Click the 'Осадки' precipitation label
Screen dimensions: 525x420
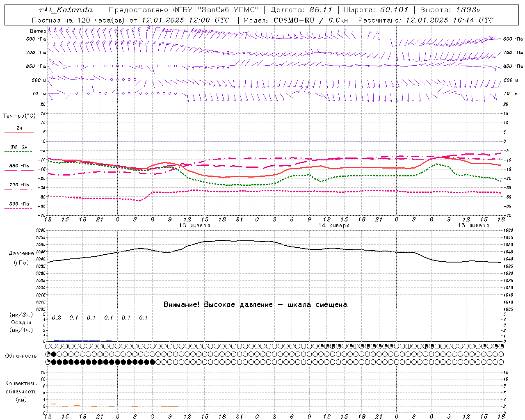[x=21, y=322]
